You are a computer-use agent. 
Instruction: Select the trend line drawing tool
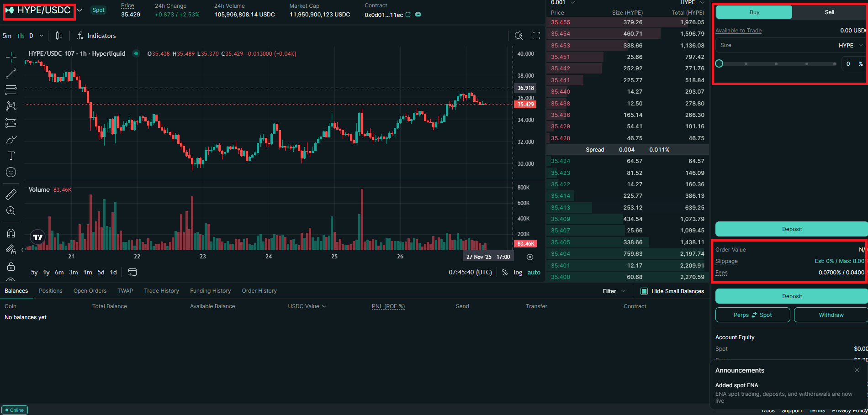11,74
